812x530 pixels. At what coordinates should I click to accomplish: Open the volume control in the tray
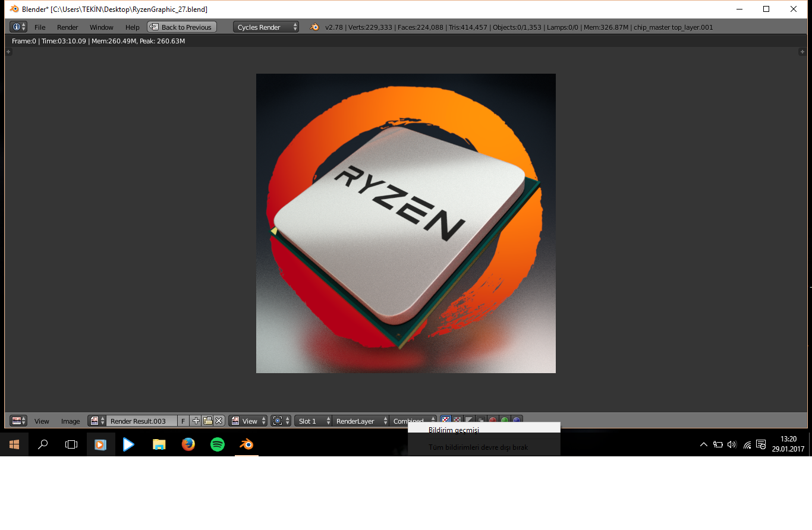tap(732, 444)
